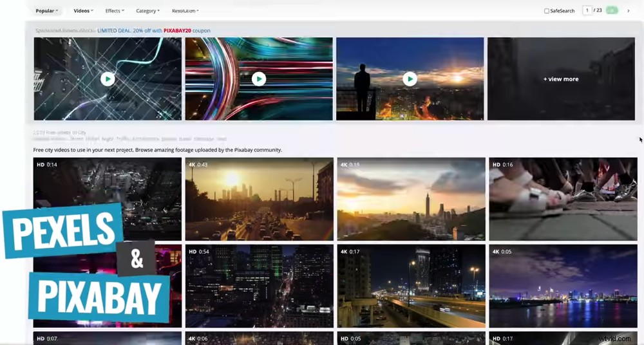The width and height of the screenshot is (644, 345).
Task: Open the 4K 0:17 night overpass video
Action: (x=411, y=286)
